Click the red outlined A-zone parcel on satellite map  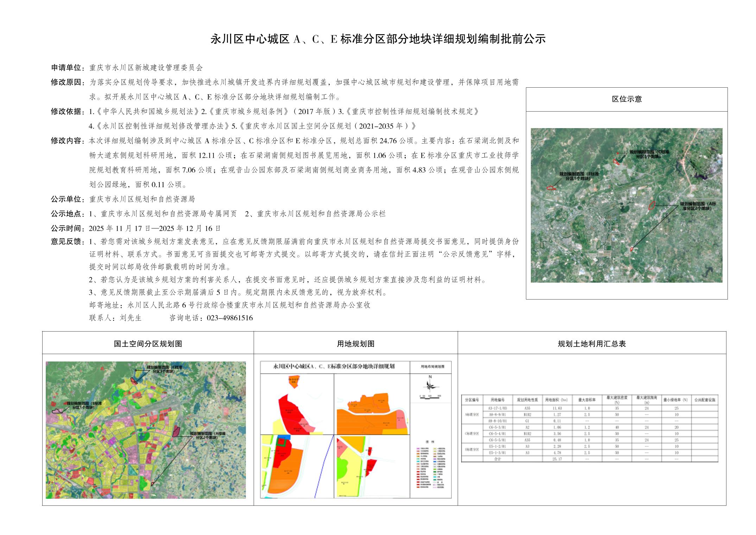tap(652, 205)
